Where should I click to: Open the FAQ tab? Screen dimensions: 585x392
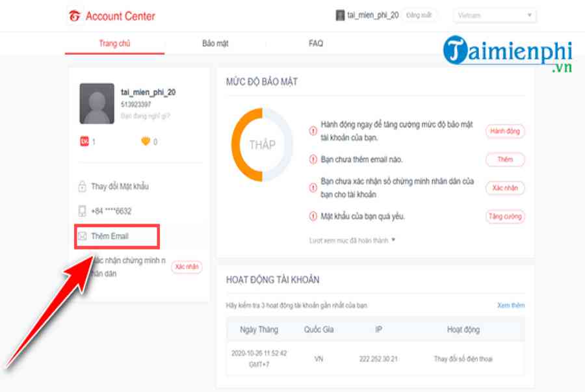click(316, 44)
